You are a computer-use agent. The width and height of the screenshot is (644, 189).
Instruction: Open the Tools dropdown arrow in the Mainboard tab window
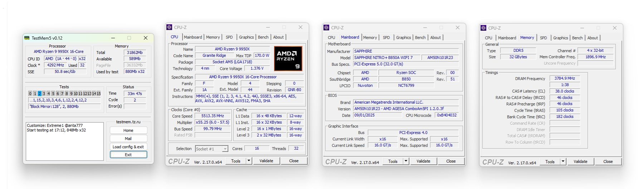(x=406, y=161)
